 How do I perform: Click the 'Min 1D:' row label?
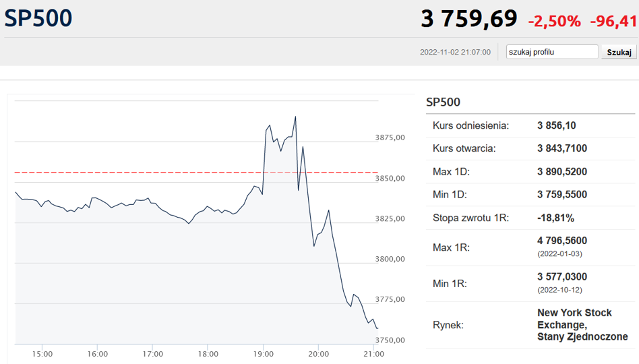pos(451,194)
